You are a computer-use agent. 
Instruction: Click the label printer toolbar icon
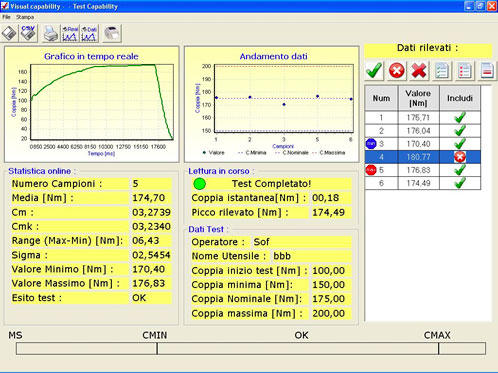coord(112,33)
